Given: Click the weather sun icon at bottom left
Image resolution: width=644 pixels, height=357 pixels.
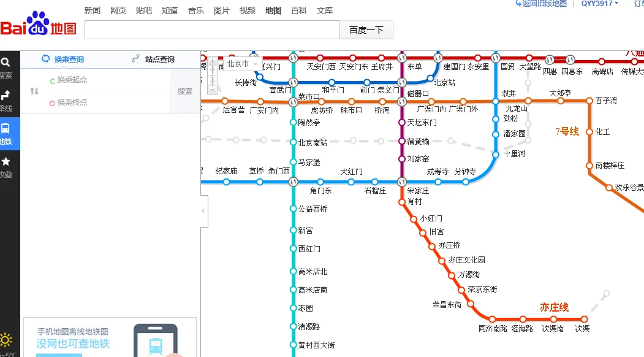Looking at the screenshot, I should 5,340.
